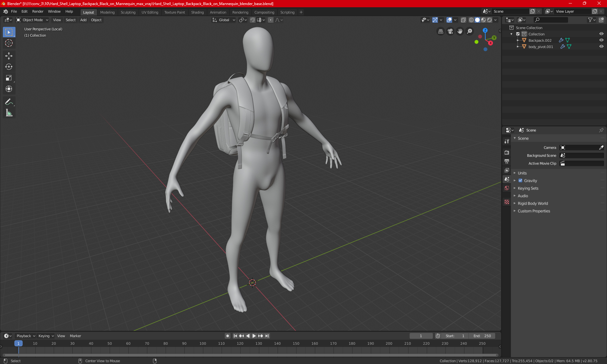Choose the Move tool
Image resolution: width=607 pixels, height=364 pixels.
pyautogui.click(x=9, y=56)
